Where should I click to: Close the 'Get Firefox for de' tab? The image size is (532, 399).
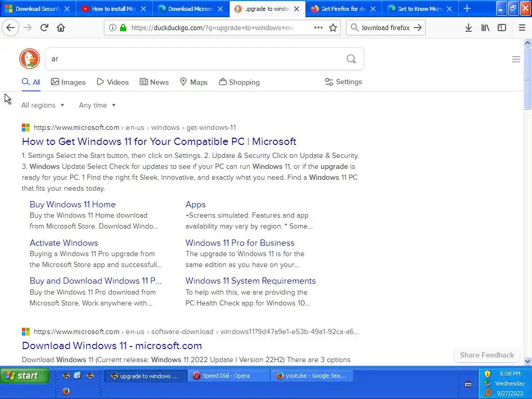pyautogui.click(x=373, y=9)
